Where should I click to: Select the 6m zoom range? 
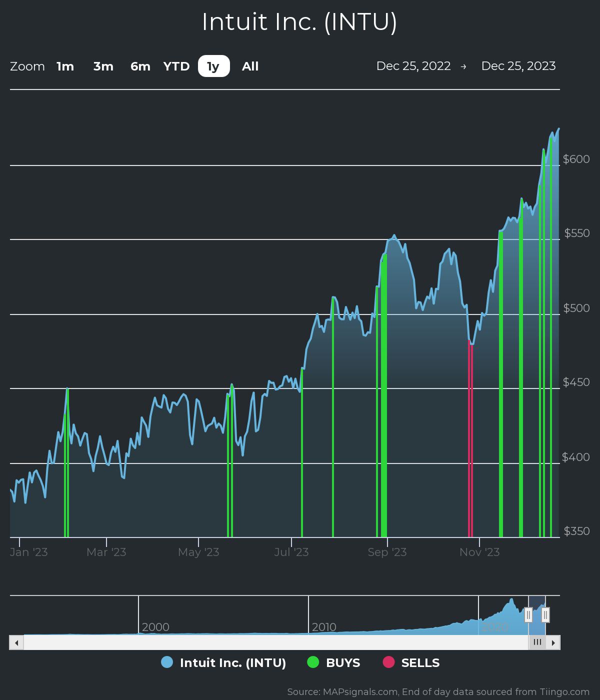click(140, 66)
